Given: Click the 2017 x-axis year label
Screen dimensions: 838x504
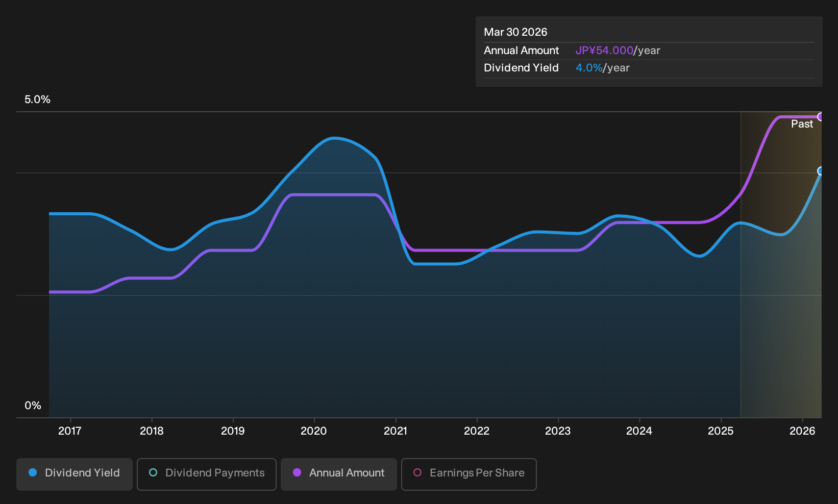Looking at the screenshot, I should tap(70, 431).
